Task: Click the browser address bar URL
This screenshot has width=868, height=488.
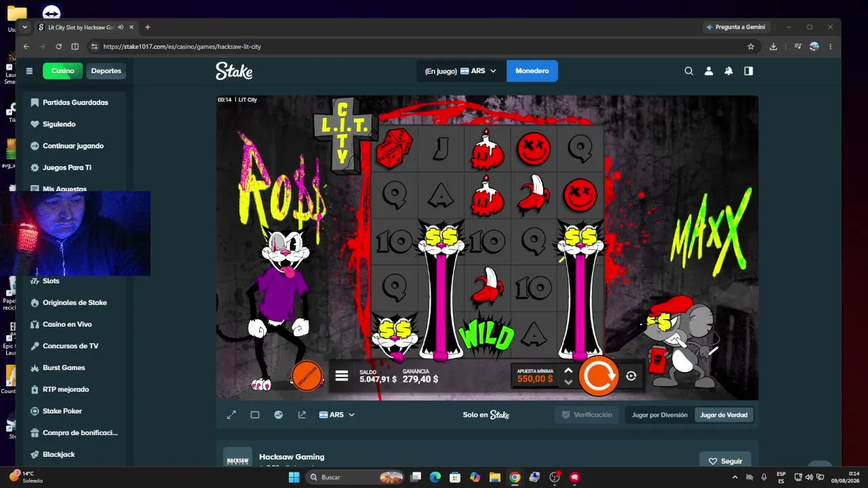Action: pos(182,47)
